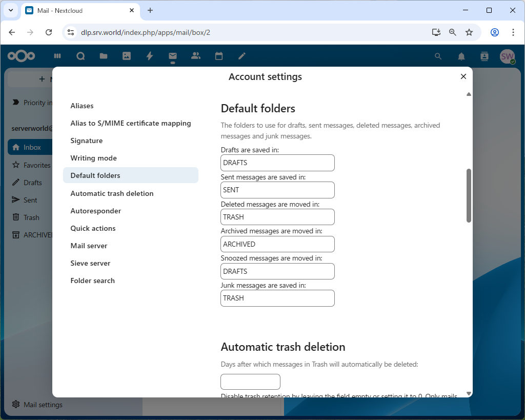Go to the Signature settings section

pyautogui.click(x=87, y=141)
